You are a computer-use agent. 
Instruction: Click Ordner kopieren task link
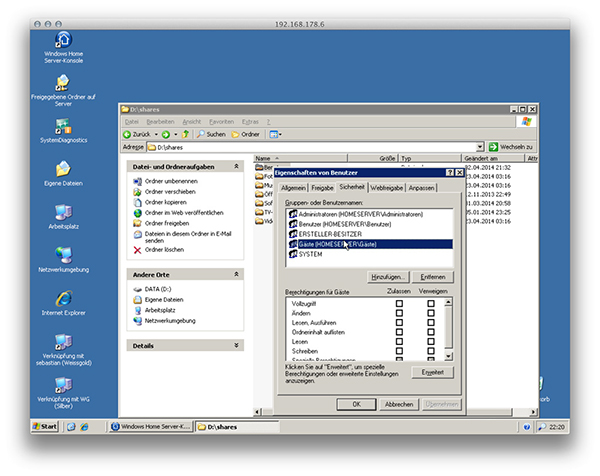[x=166, y=202]
